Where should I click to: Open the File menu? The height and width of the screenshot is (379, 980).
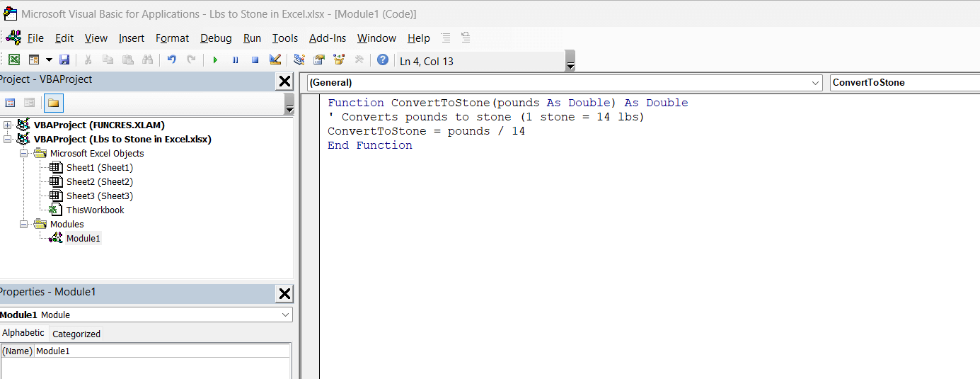click(x=35, y=38)
